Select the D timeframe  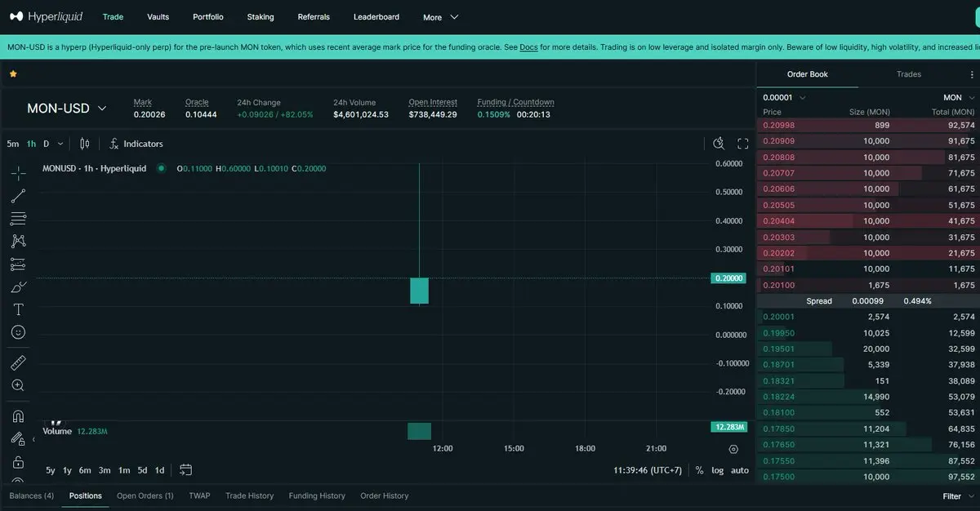pyautogui.click(x=47, y=144)
